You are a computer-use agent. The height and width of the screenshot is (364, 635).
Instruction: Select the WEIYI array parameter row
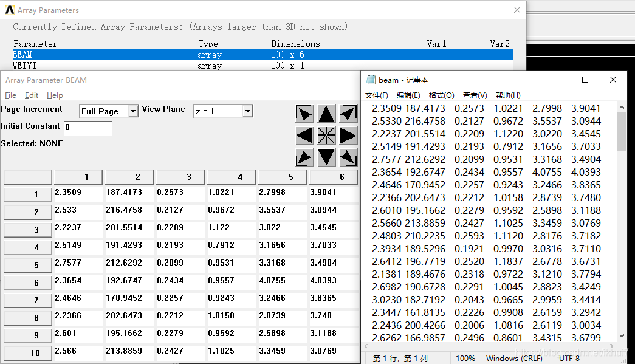[263, 66]
